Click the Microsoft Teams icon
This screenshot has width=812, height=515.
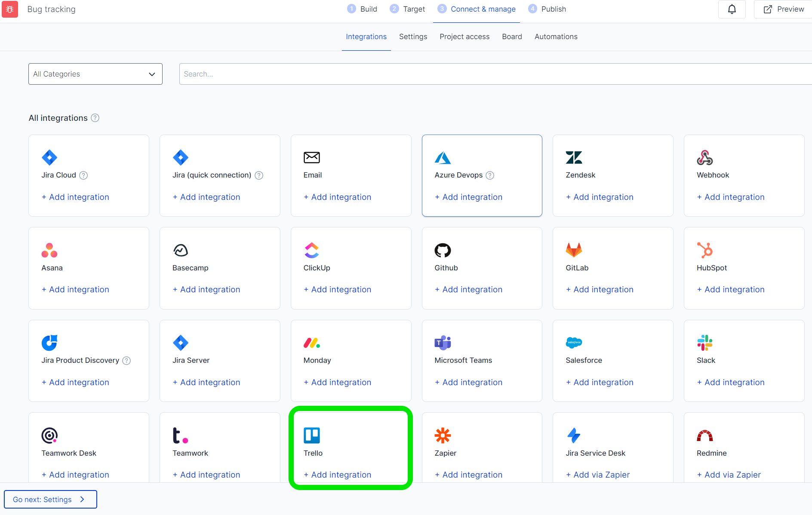click(443, 343)
